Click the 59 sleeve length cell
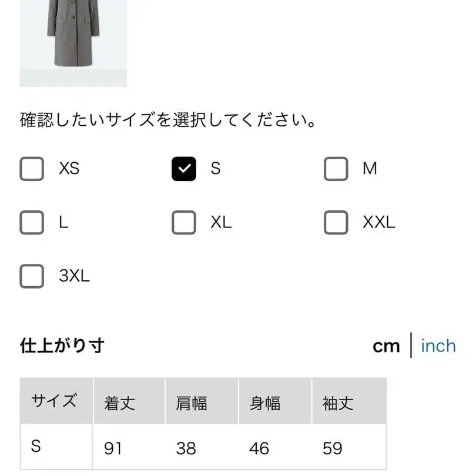 pyautogui.click(x=333, y=449)
